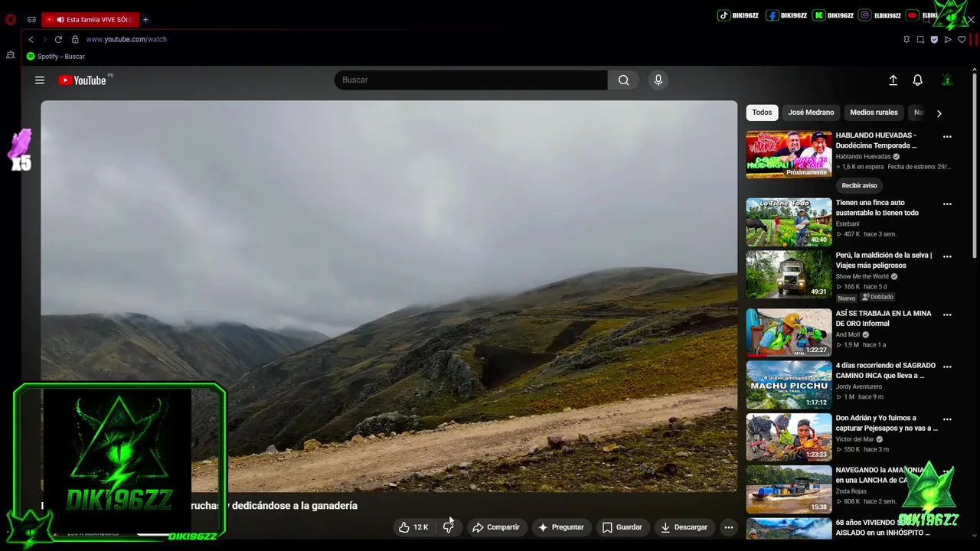Open title Perú, la maldición de la selva

coord(884,260)
